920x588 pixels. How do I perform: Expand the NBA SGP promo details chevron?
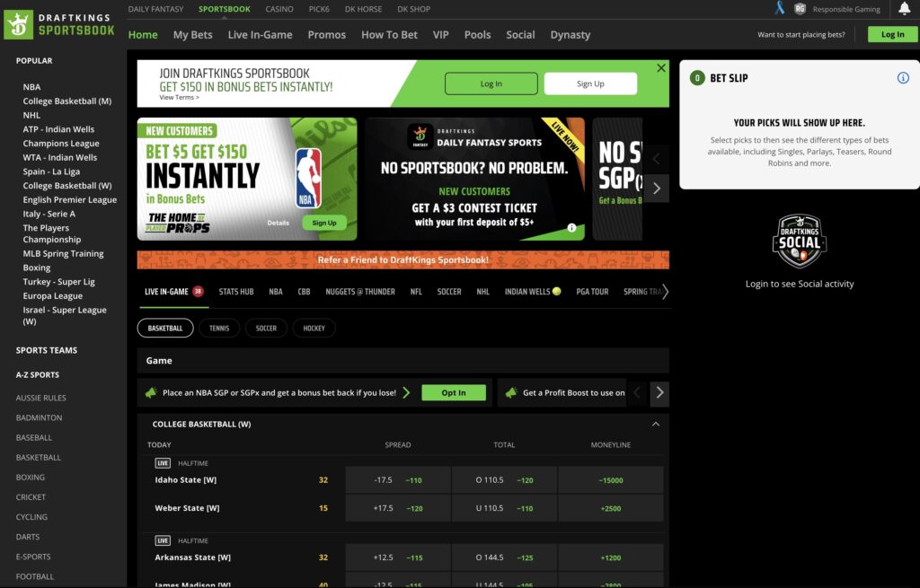coord(406,393)
